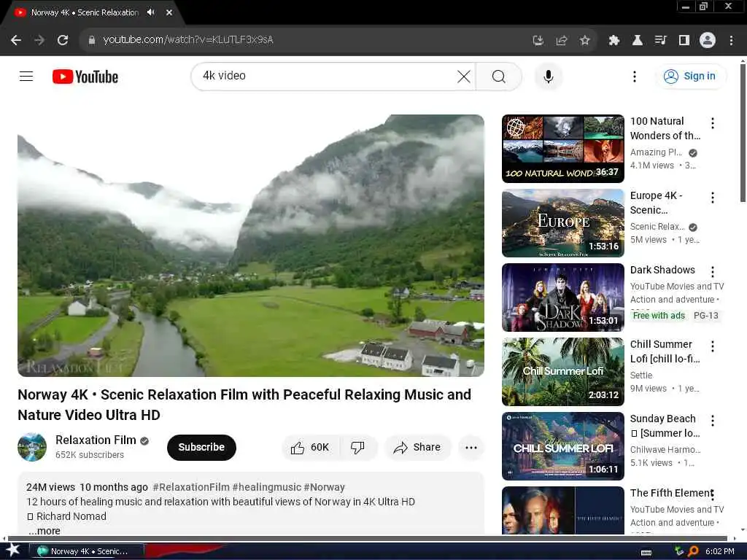Viewport: 747px width, 560px height.
Task: Bookmark this page with the star
Action: [x=584, y=41]
